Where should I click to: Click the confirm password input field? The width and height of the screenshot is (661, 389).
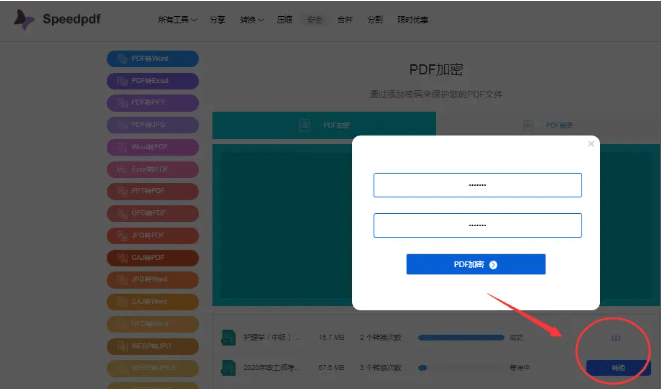tap(477, 225)
